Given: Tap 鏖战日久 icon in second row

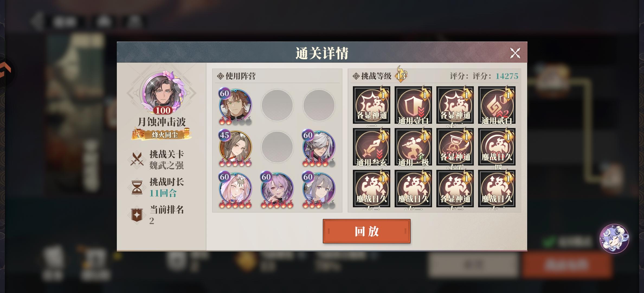Looking at the screenshot, I should pos(497,147).
